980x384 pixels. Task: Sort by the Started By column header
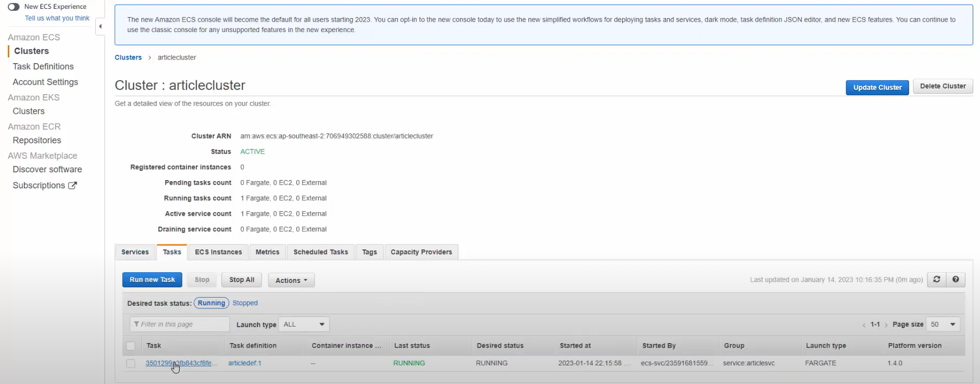(x=659, y=346)
